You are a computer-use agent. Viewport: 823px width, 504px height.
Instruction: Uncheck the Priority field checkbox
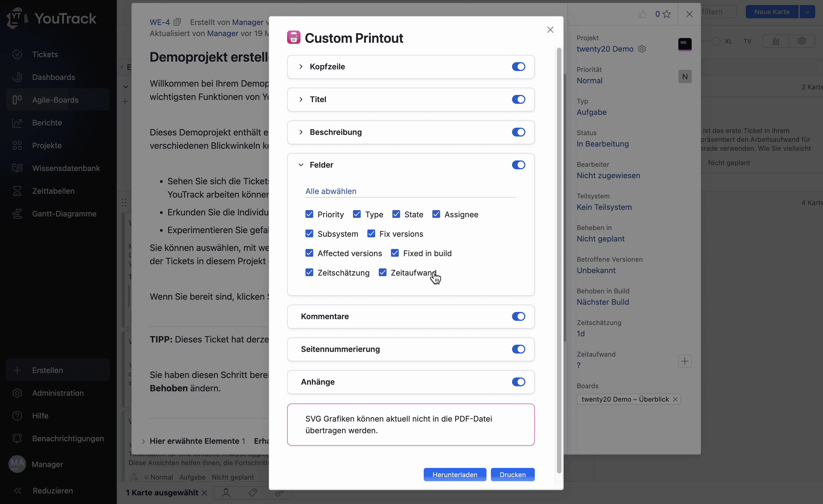(309, 214)
